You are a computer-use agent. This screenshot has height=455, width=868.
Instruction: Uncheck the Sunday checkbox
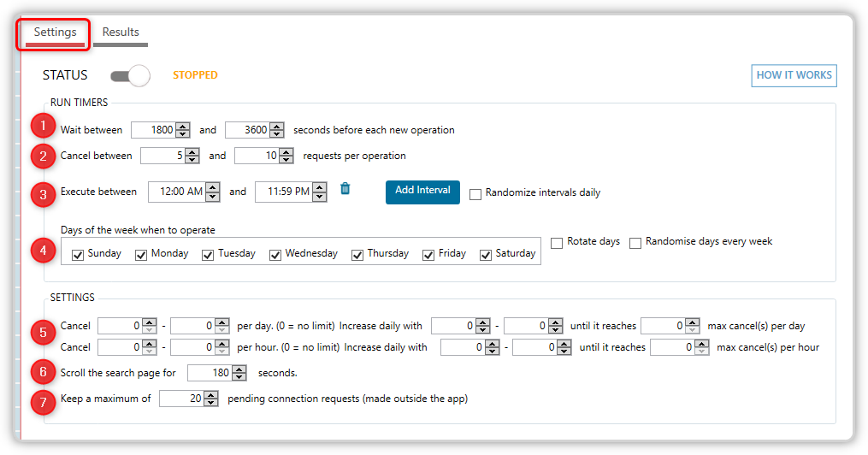coord(78,255)
